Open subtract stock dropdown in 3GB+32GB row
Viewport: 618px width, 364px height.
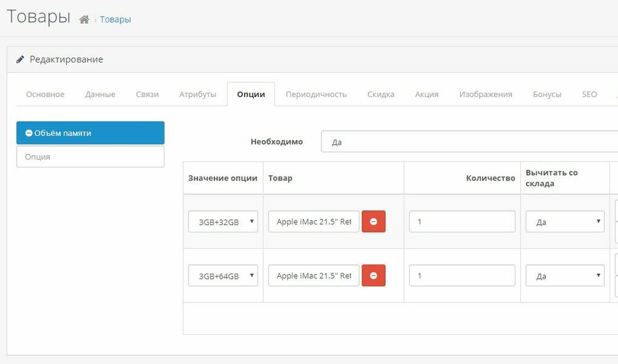[565, 221]
